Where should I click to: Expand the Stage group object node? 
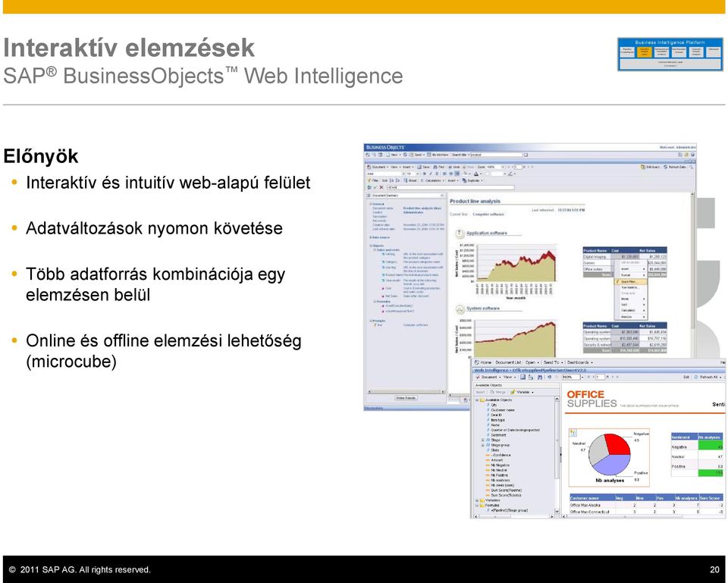click(x=482, y=445)
